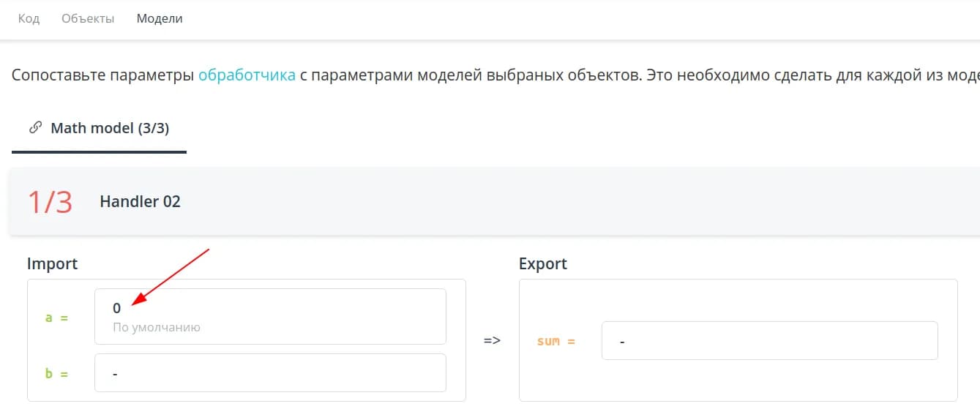This screenshot has height=420, width=980.
Task: Click the chain link icon beside Math model
Action: pos(34,128)
